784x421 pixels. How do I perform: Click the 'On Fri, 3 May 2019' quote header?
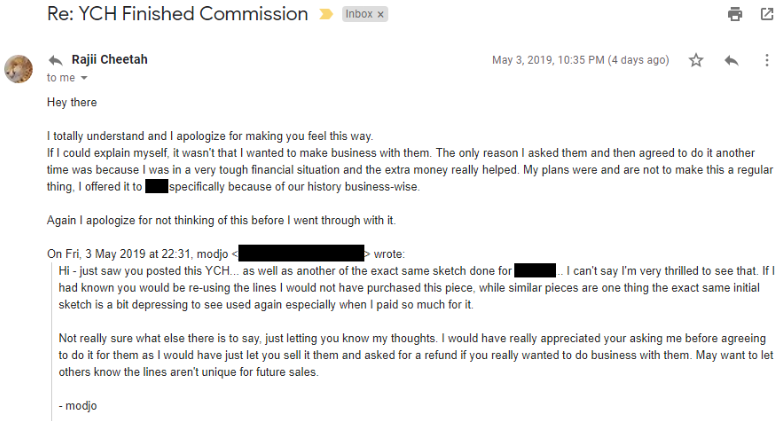coord(226,254)
